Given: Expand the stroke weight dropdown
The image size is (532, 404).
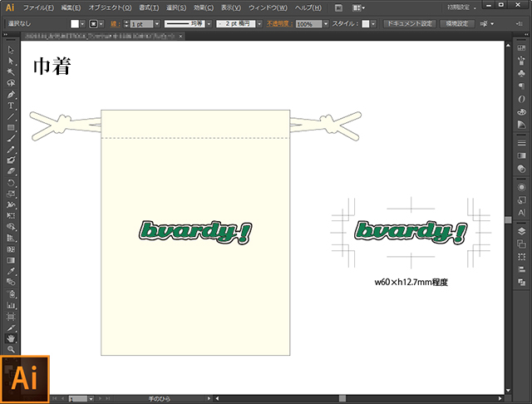Looking at the screenshot, I should tap(157, 24).
